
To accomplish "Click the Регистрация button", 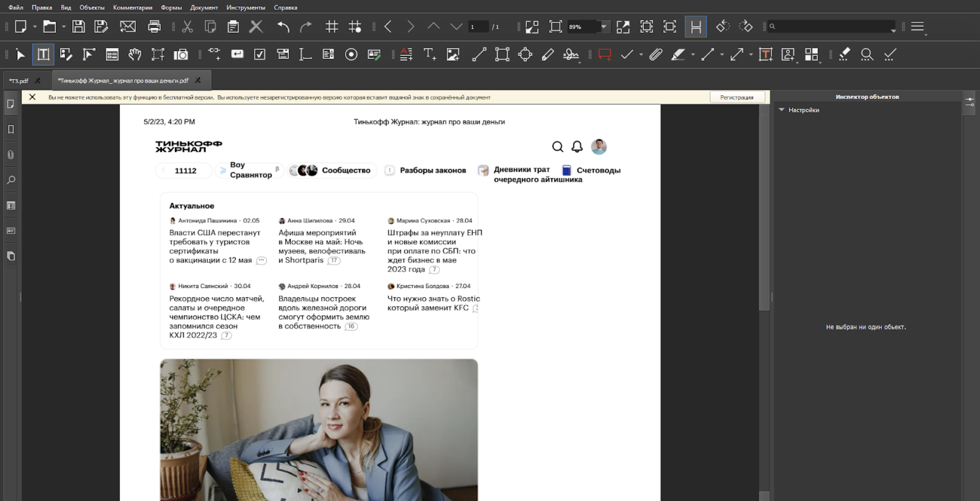I will (736, 97).
